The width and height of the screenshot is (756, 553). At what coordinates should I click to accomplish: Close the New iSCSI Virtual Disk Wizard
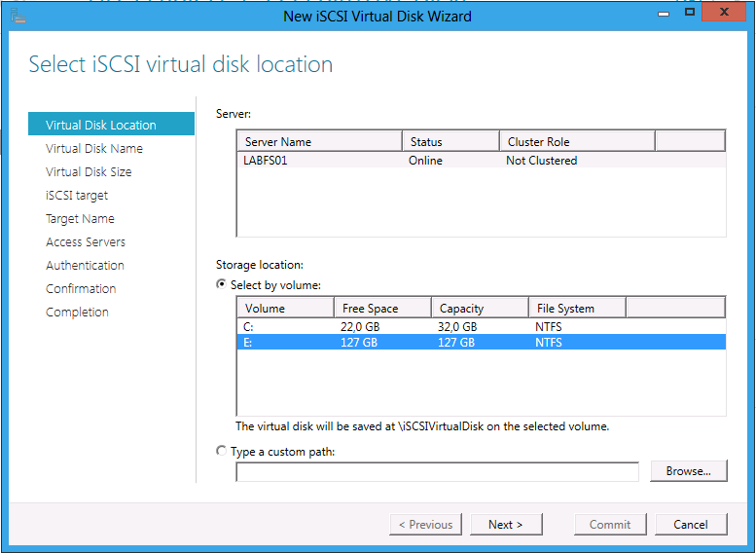[x=724, y=12]
